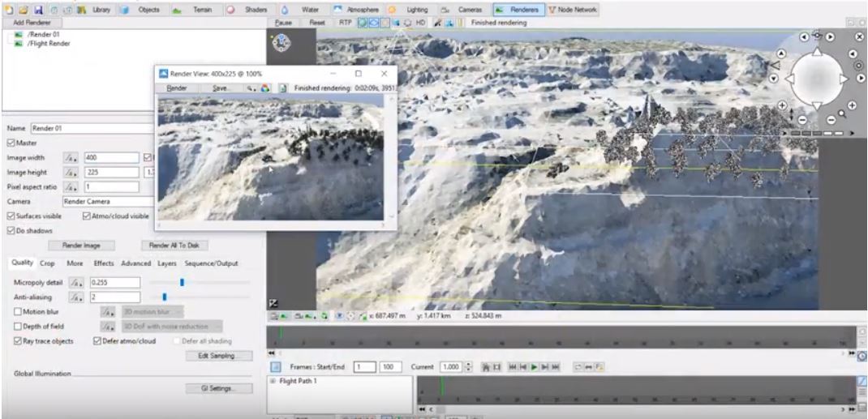The width and height of the screenshot is (868, 419).
Task: Click the navigation pad down arrow
Action: [x=817, y=105]
